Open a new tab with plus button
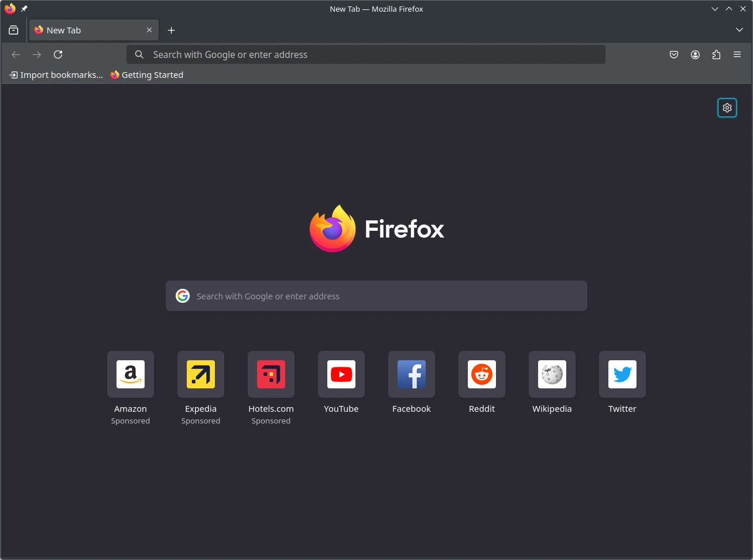Viewport: 753px width, 560px height. pyautogui.click(x=172, y=30)
